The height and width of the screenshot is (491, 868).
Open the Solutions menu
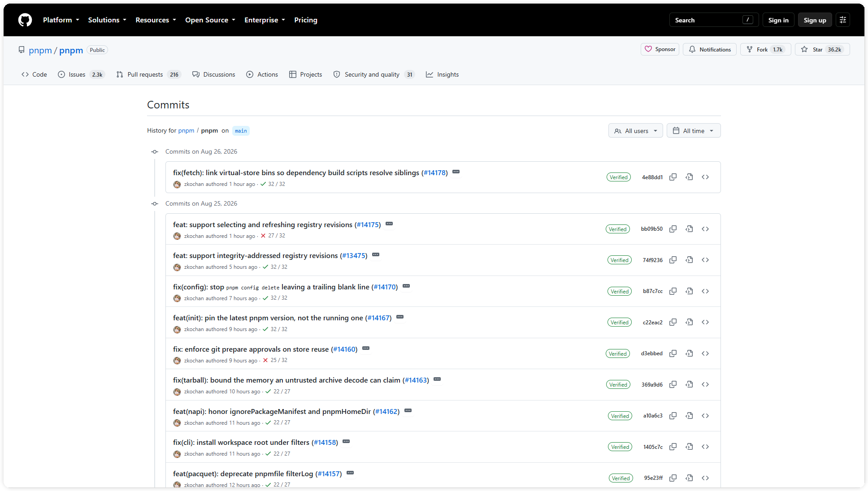pos(107,20)
